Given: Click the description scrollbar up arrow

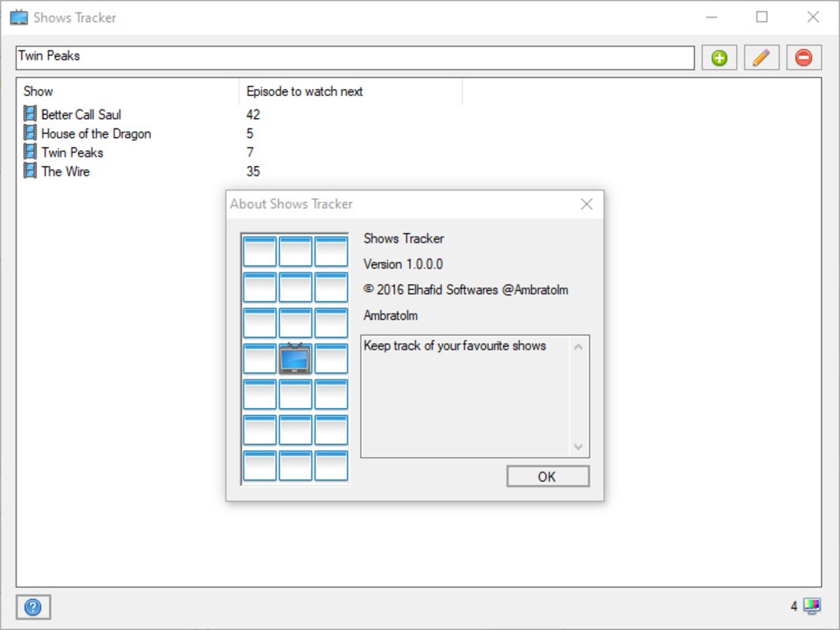Looking at the screenshot, I should click(578, 346).
